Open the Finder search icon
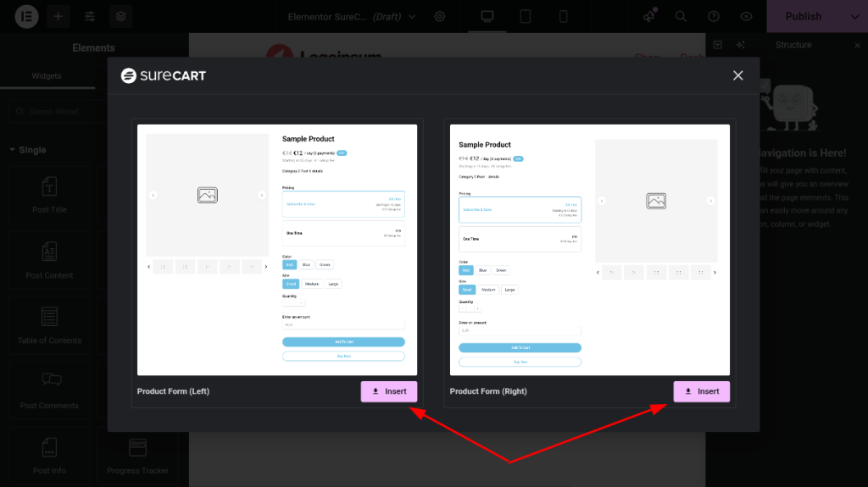 681,16
